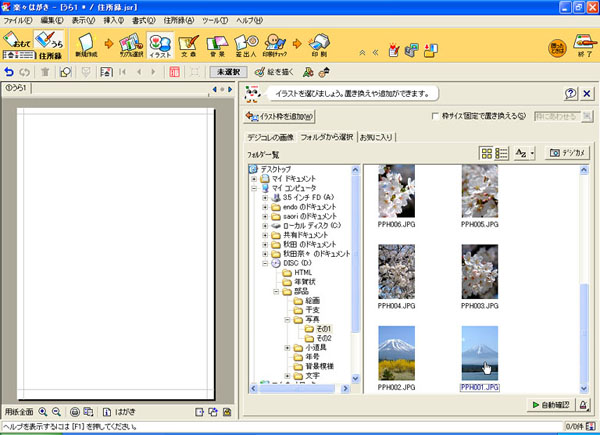
Task: Click the undo arrow icon
Action: point(10,72)
